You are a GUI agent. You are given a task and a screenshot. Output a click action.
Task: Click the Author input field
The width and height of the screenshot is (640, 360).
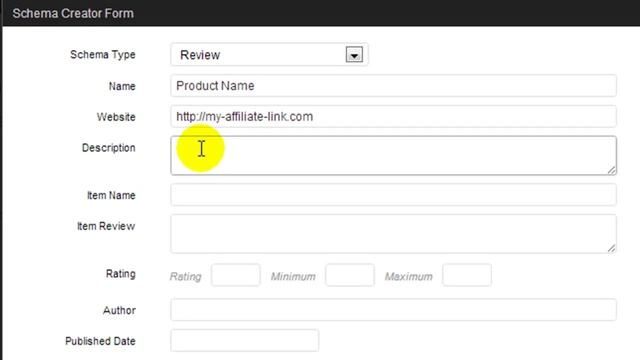[393, 310]
